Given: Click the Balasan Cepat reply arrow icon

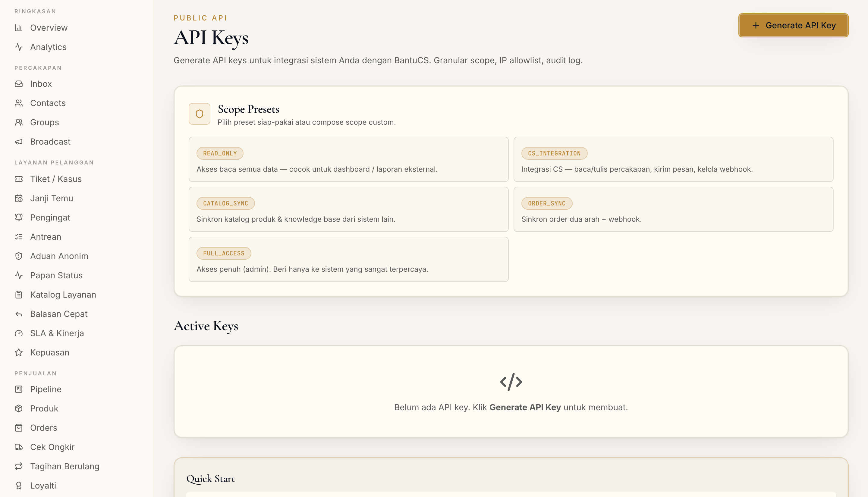Looking at the screenshot, I should click(19, 314).
